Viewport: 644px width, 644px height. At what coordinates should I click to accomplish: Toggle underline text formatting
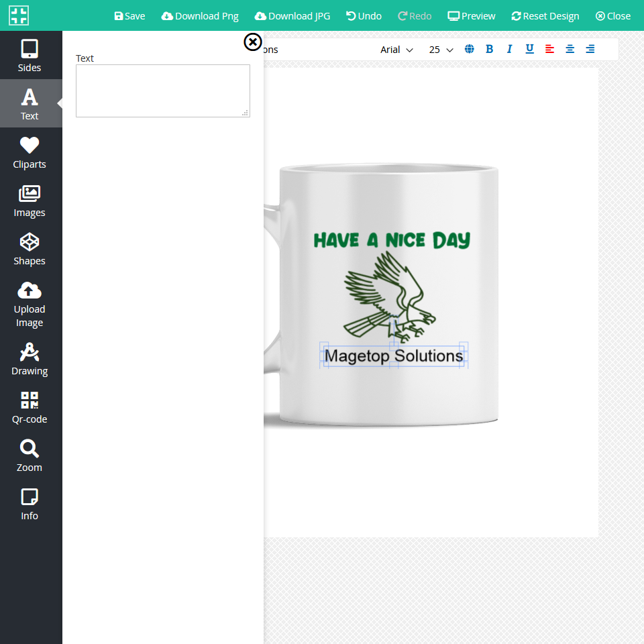(x=529, y=49)
